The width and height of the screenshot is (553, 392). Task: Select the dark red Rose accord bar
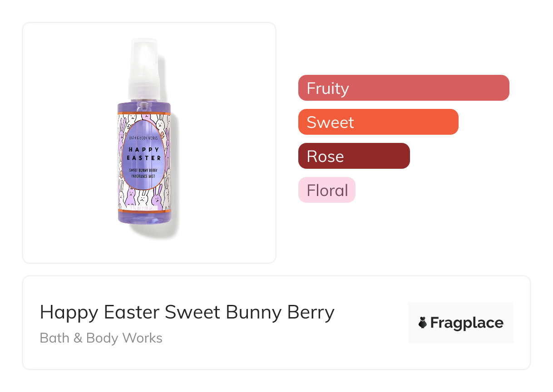click(354, 156)
